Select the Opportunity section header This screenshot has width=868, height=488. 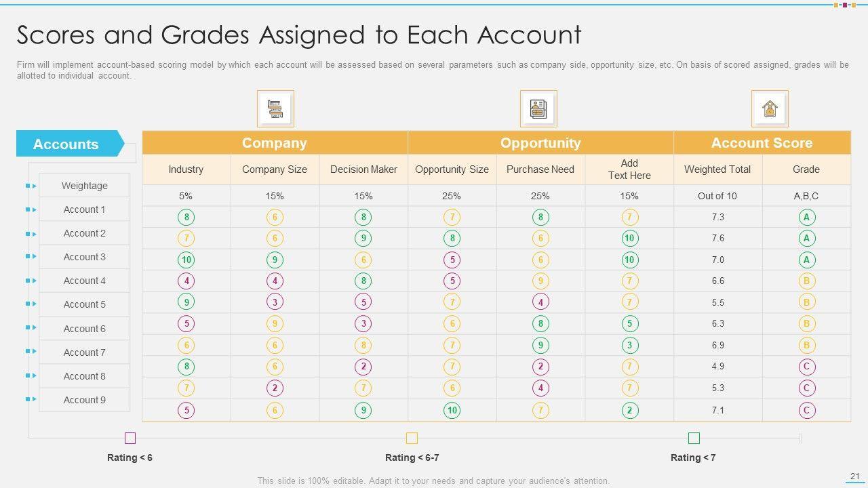[540, 143]
